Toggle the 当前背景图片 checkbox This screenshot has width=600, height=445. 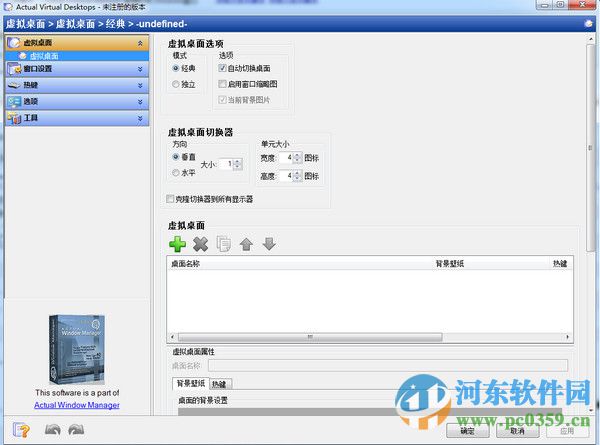coord(222,100)
